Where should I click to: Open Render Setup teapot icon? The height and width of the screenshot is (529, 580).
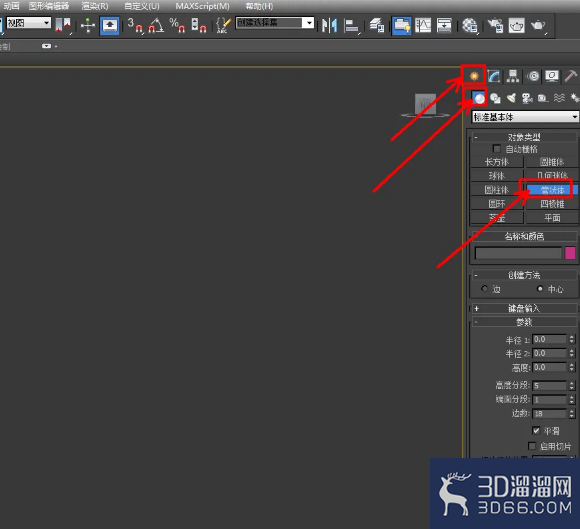click(x=495, y=25)
